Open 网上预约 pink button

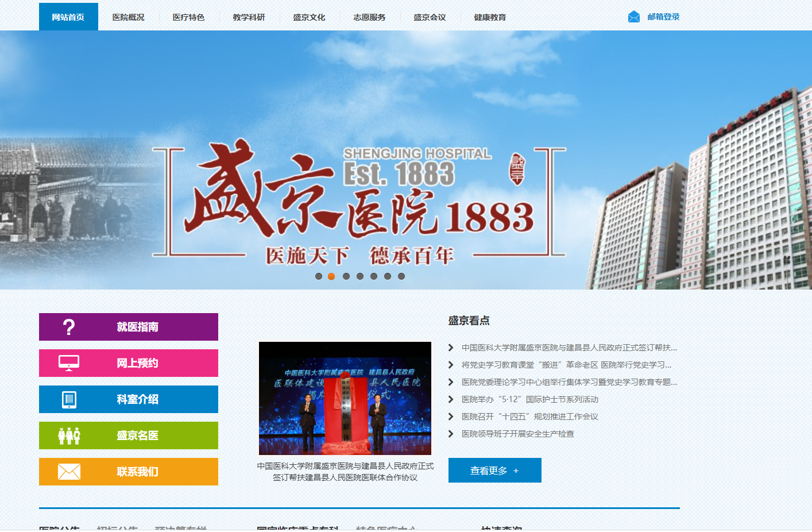129,363
